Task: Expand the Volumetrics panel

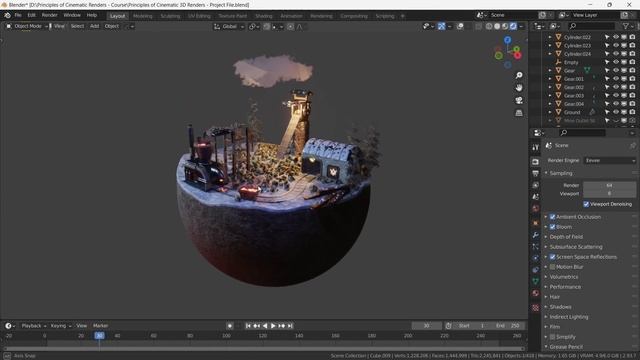Action: (x=546, y=277)
